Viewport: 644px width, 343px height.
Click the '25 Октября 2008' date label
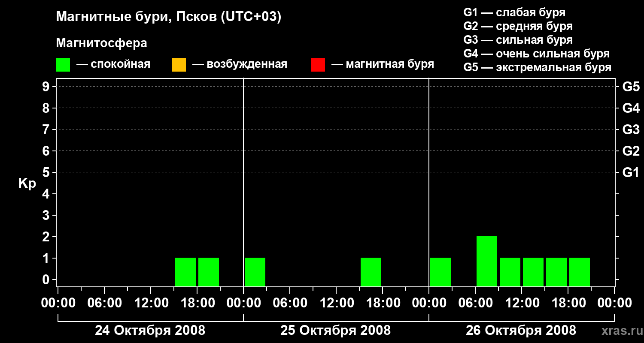pos(335,331)
